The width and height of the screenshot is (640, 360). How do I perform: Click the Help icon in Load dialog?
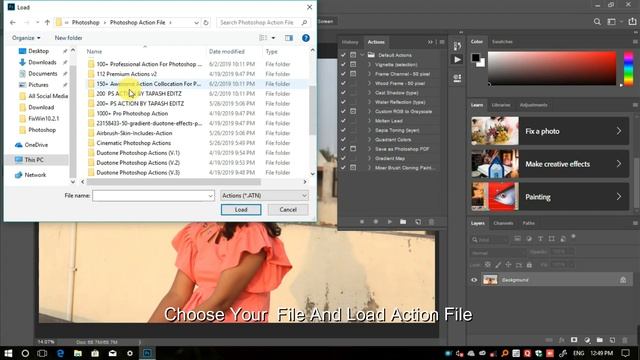tap(306, 38)
